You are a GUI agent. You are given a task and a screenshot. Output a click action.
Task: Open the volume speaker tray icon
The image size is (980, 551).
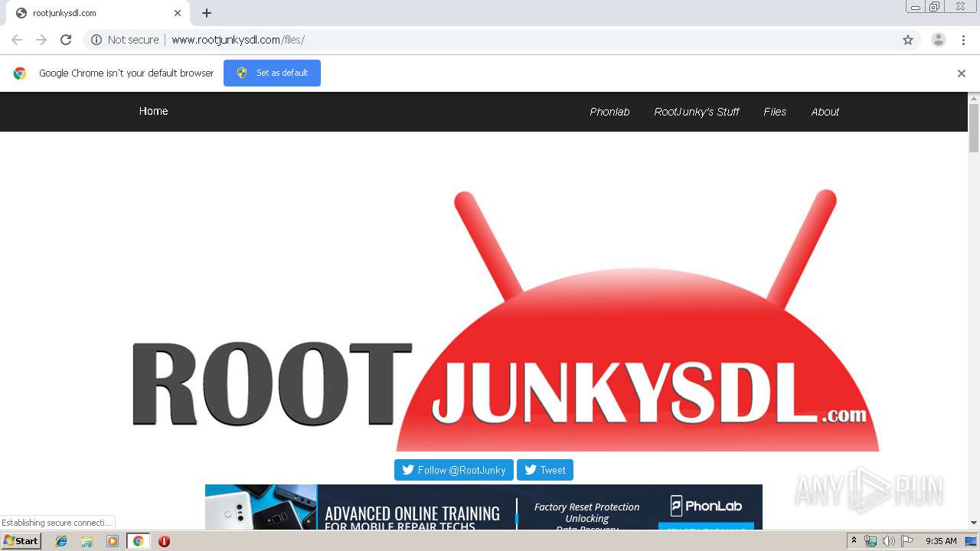pyautogui.click(x=889, y=541)
